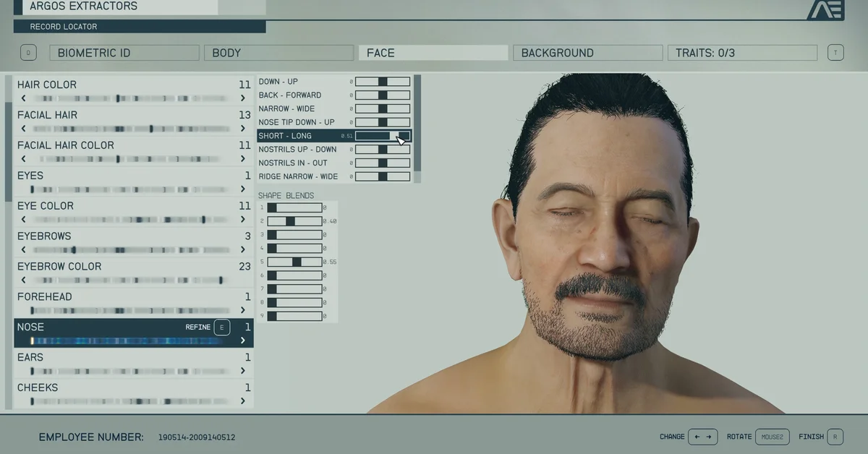Pick next Forehead shape with right arrow

[243, 311]
